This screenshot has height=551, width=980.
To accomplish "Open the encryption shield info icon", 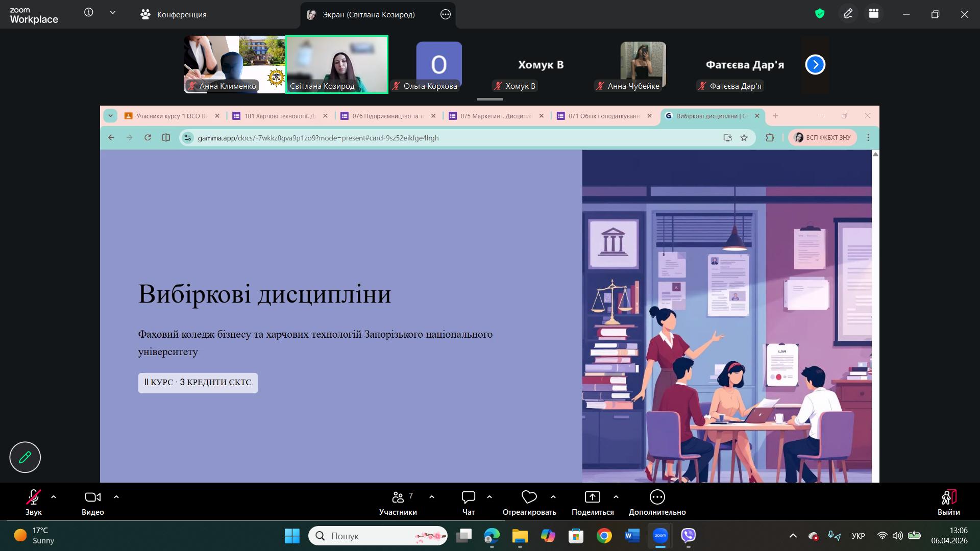I will tap(820, 14).
